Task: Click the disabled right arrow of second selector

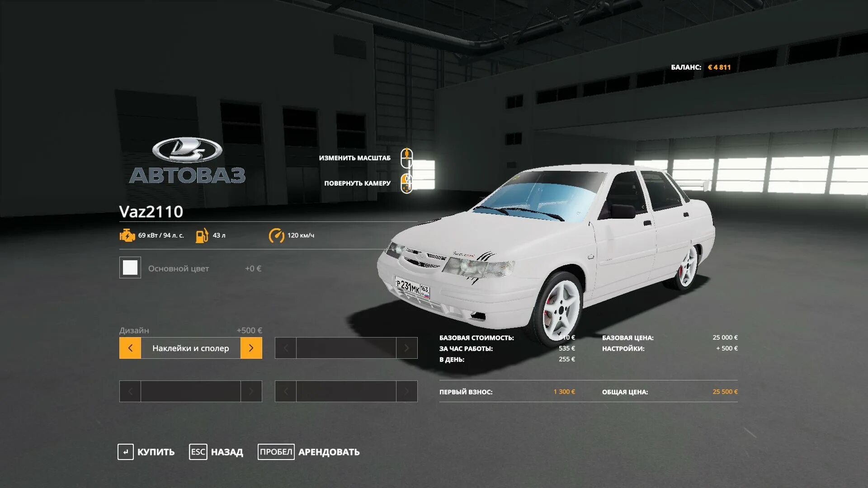Action: pos(406,348)
